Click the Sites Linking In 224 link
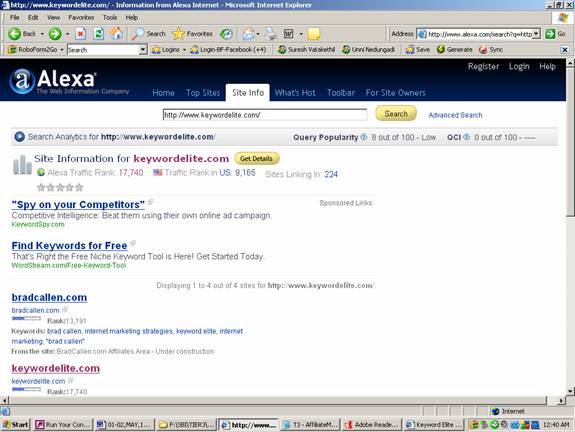This screenshot has width=575, height=432. pyautogui.click(x=331, y=174)
